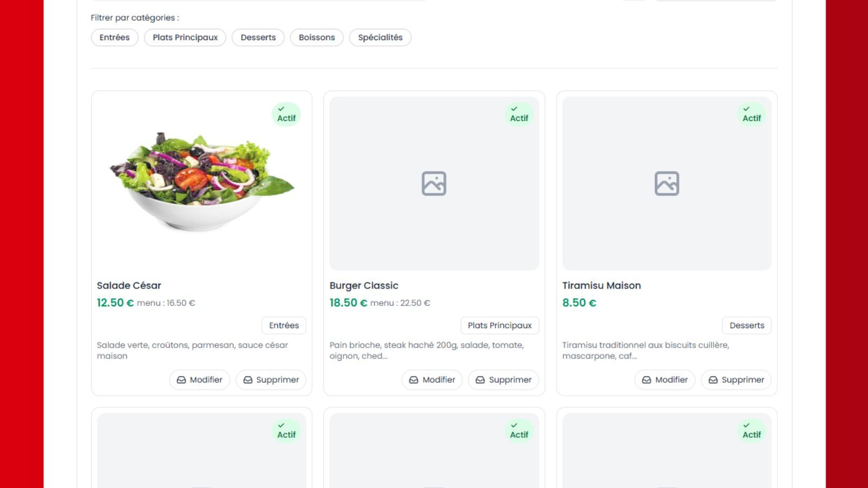The image size is (868, 488).
Task: Filter by the Entrées category
Action: 114,37
